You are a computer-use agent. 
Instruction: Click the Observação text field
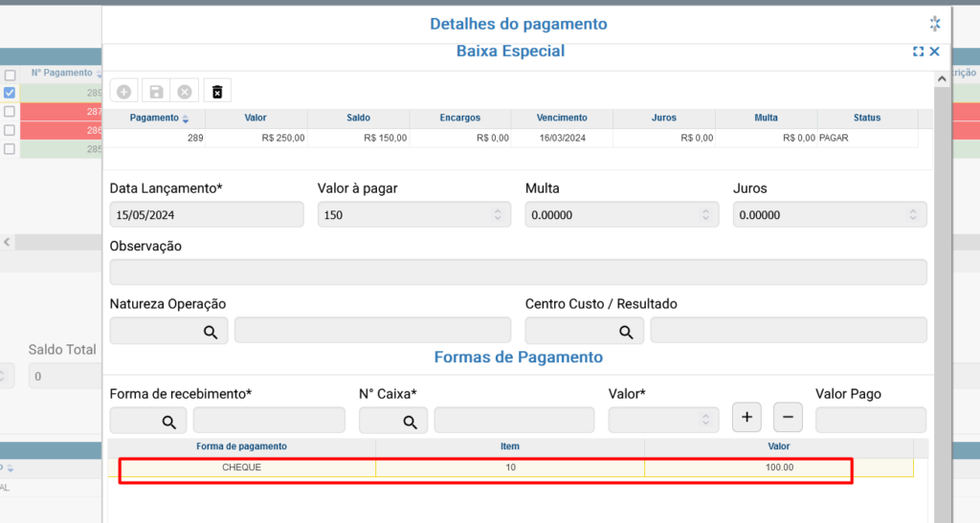(518, 272)
